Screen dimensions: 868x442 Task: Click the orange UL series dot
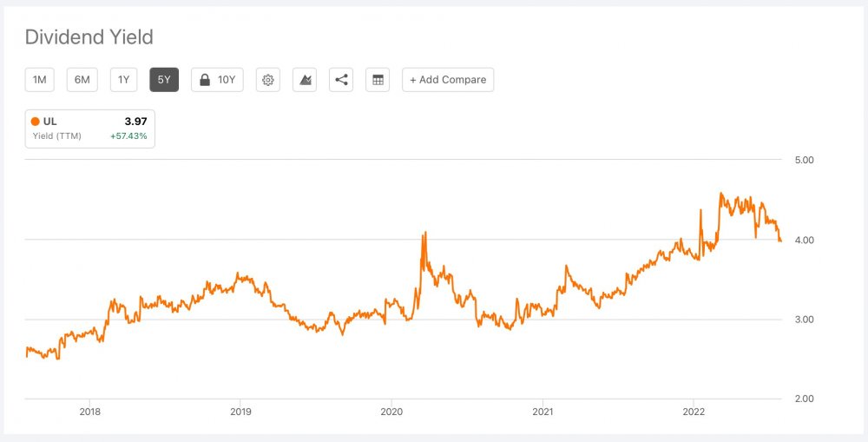click(35, 122)
